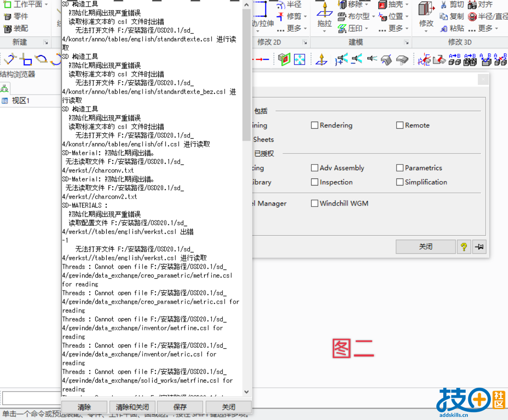Open the 修改 2D group launcher
The height and width of the screenshot is (420, 508).
(x=305, y=42)
